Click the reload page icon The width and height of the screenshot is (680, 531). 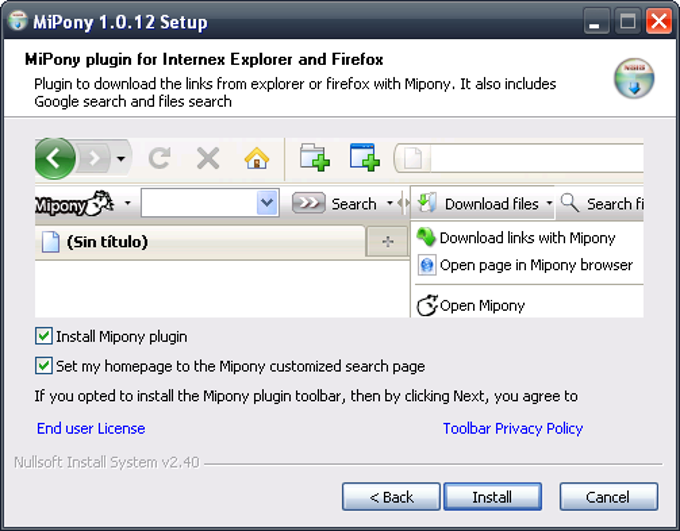tap(159, 158)
